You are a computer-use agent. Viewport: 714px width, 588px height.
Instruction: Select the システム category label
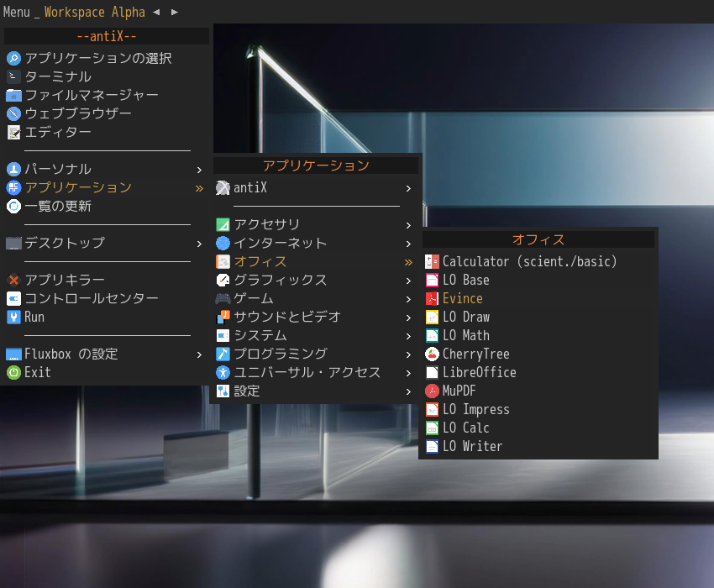click(260, 336)
